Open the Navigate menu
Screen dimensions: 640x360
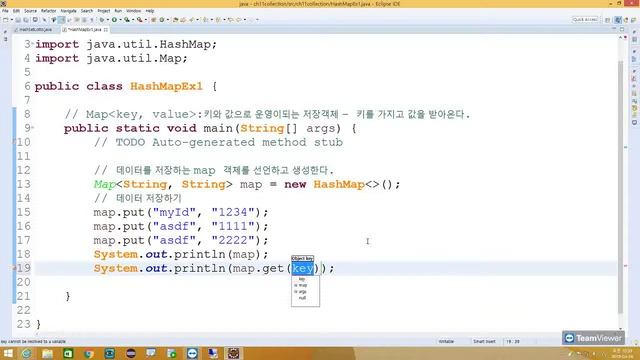69,11
